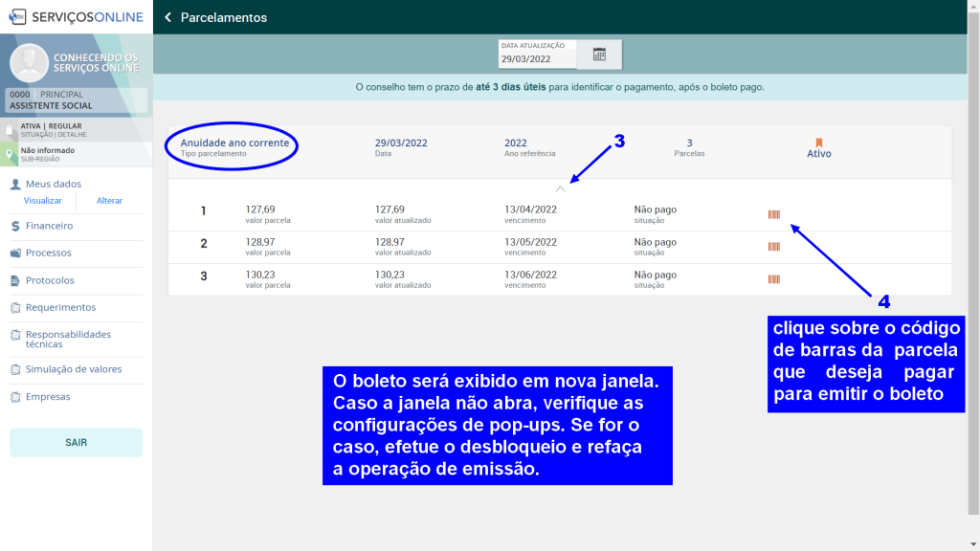
Task: Click the Visualizar link under Meus dados
Action: [42, 201]
